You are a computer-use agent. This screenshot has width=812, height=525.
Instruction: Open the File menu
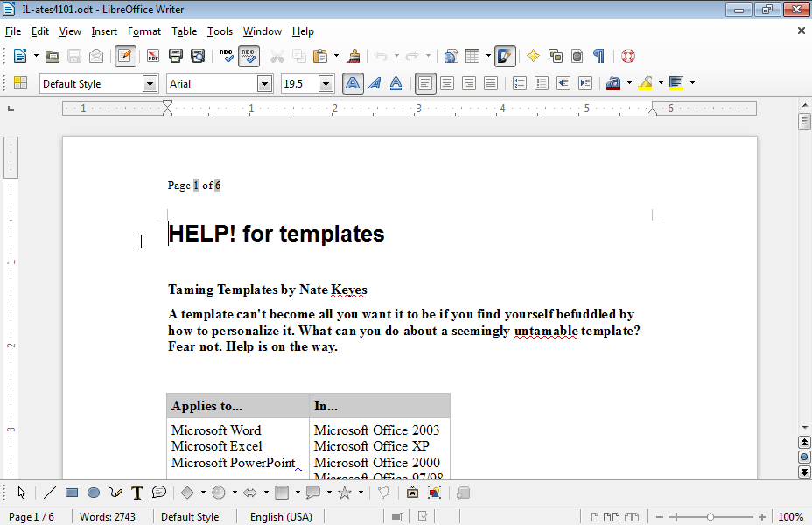point(13,31)
